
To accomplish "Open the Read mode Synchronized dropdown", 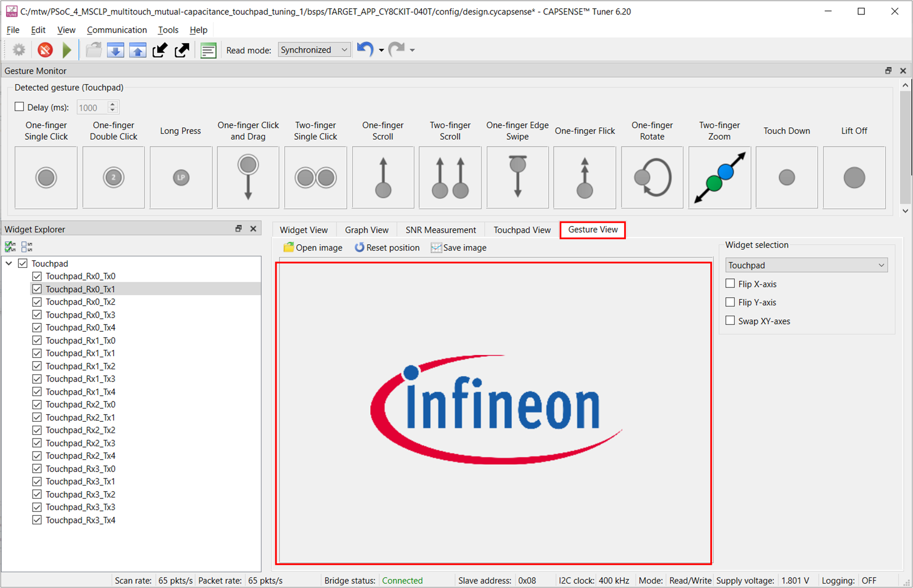I will (314, 50).
